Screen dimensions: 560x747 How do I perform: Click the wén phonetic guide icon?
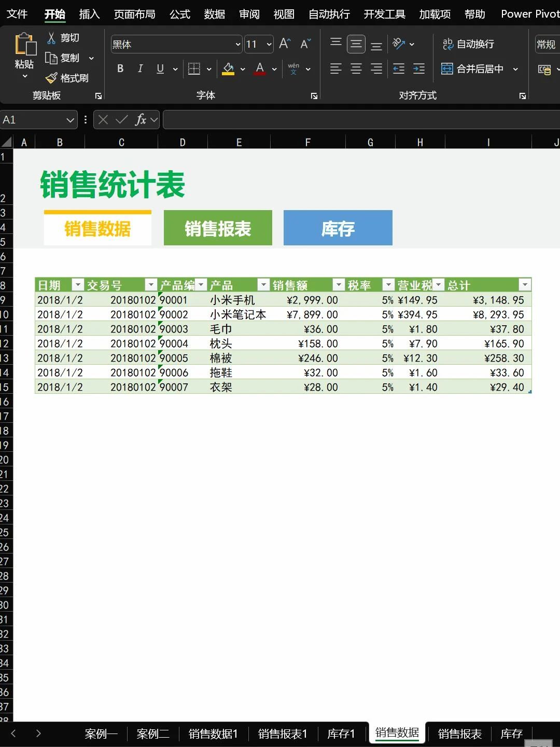click(x=293, y=68)
